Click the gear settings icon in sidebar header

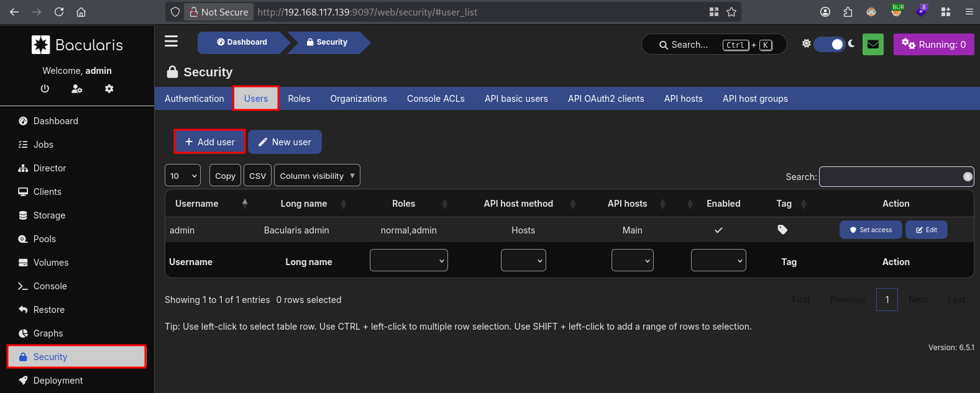[109, 89]
